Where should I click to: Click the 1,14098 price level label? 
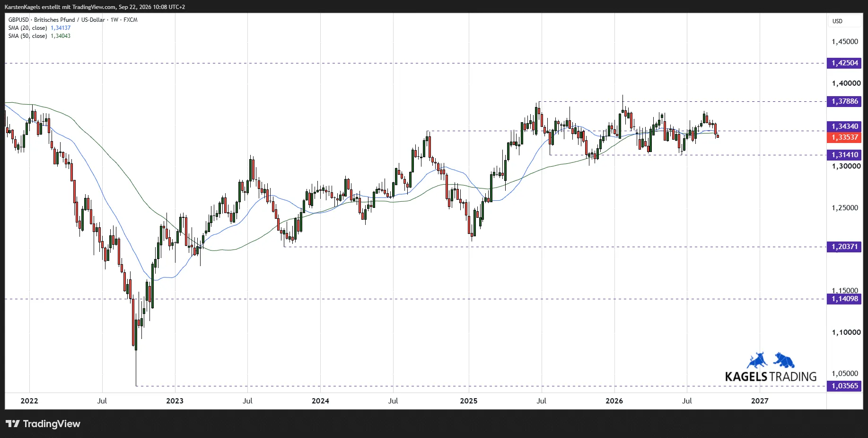click(x=844, y=299)
